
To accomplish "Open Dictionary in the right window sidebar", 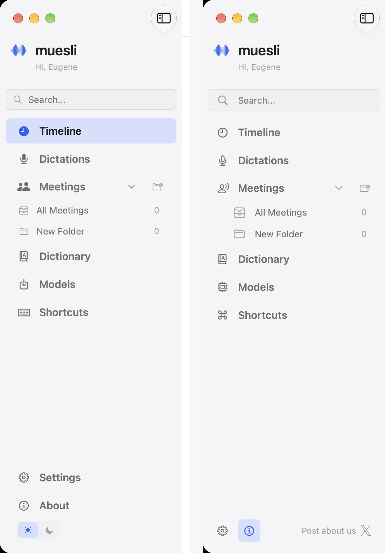I will click(294, 259).
